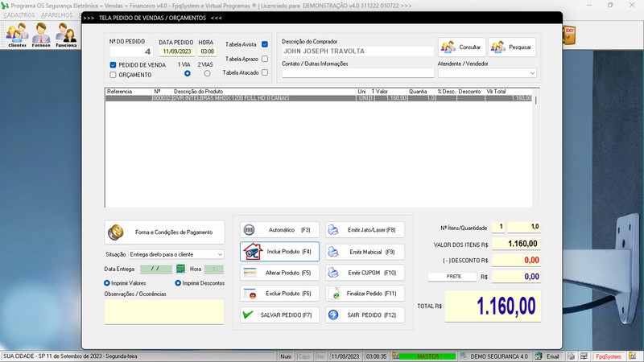Screen dimensions: 644x362
Task: Click the DEMO SEGURANCA 4.0 status icon
Action: tap(464, 356)
